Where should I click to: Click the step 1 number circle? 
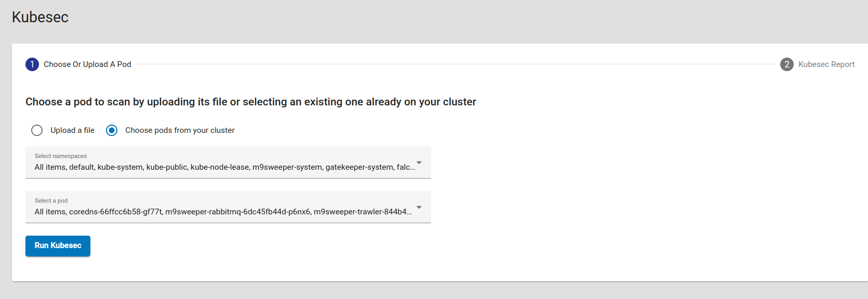click(32, 64)
